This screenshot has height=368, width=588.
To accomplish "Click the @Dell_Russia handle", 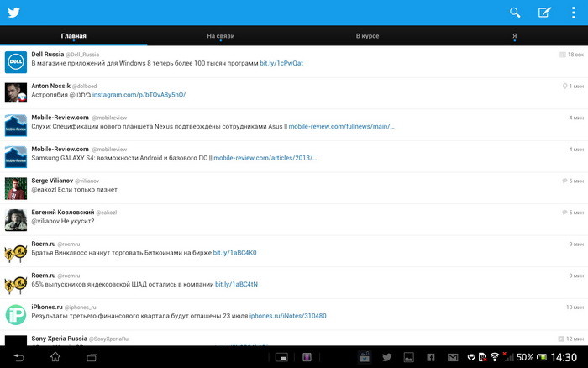I will click(82, 55).
